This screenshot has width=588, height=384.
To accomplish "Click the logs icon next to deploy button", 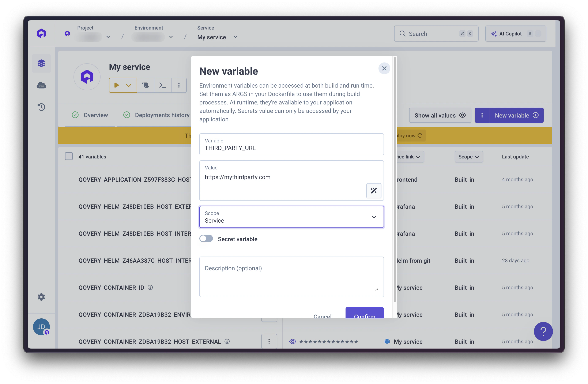I will coord(146,85).
